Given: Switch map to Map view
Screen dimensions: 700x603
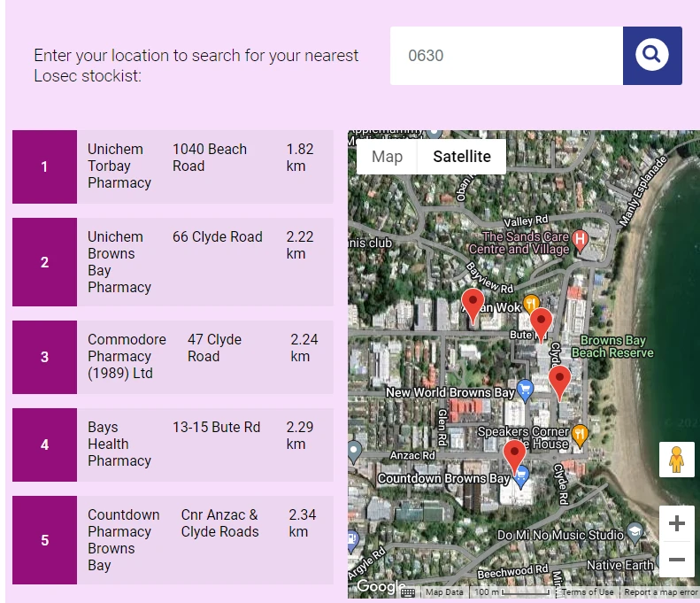Looking at the screenshot, I should coord(387,157).
